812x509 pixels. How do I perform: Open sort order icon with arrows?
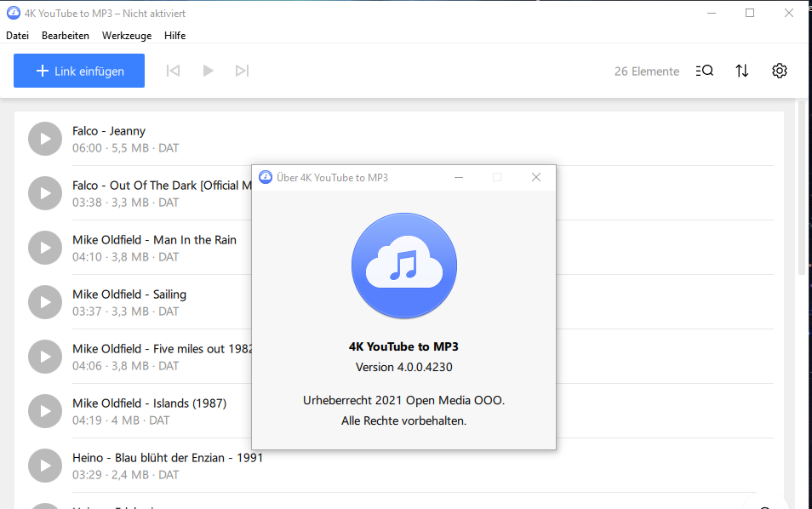click(x=742, y=71)
